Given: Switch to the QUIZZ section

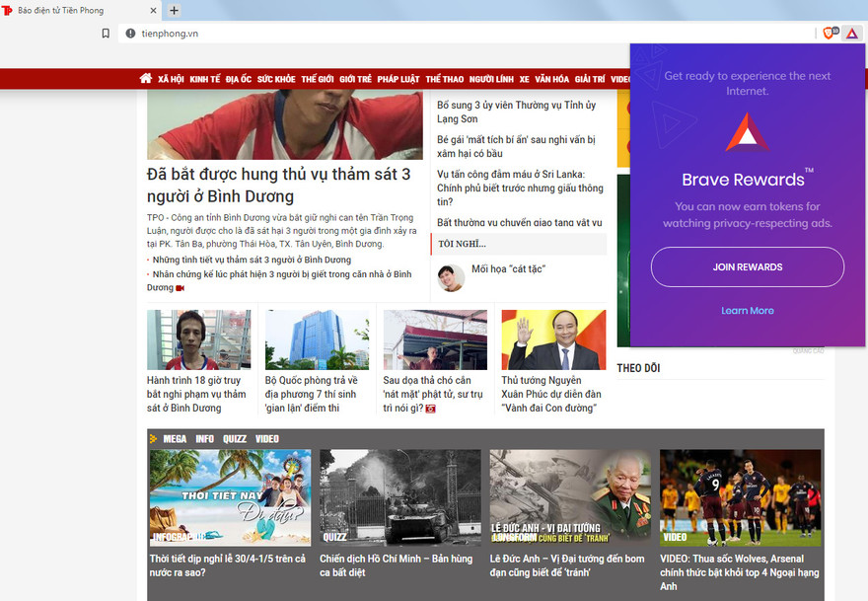Looking at the screenshot, I should pyautogui.click(x=234, y=437).
